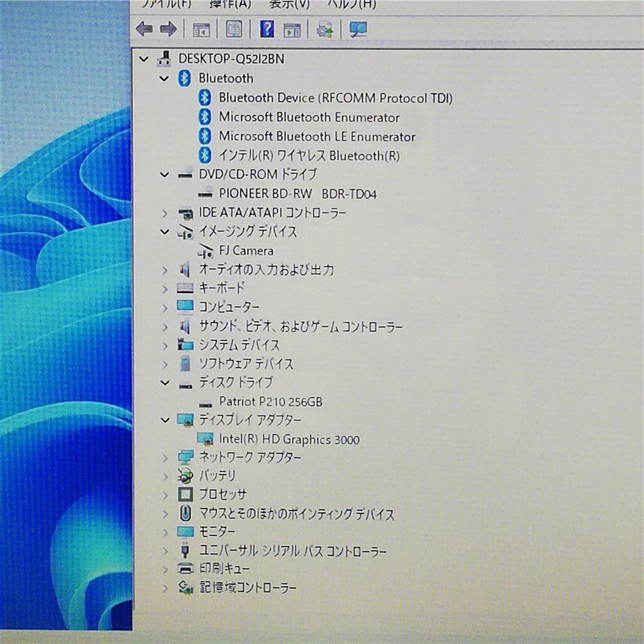Click the Properties toolbar icon

tap(234, 30)
